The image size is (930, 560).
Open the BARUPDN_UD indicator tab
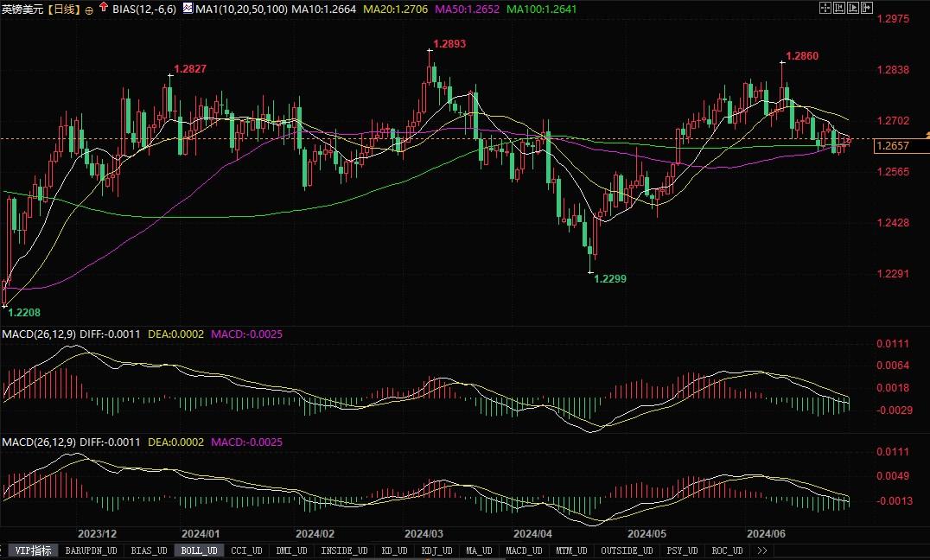(91, 550)
